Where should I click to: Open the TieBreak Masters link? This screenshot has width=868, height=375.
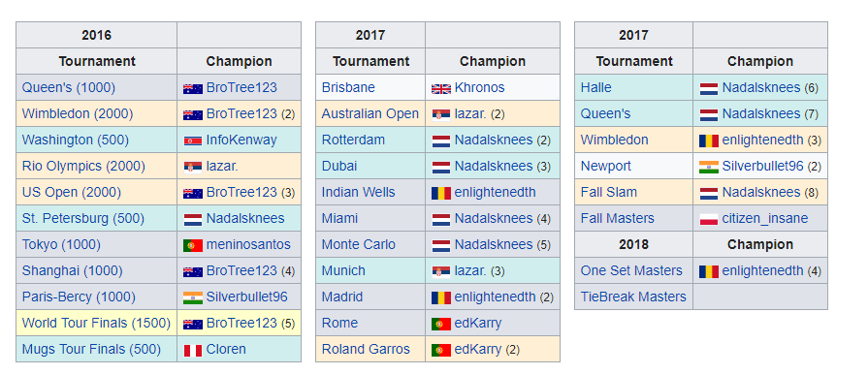(633, 297)
